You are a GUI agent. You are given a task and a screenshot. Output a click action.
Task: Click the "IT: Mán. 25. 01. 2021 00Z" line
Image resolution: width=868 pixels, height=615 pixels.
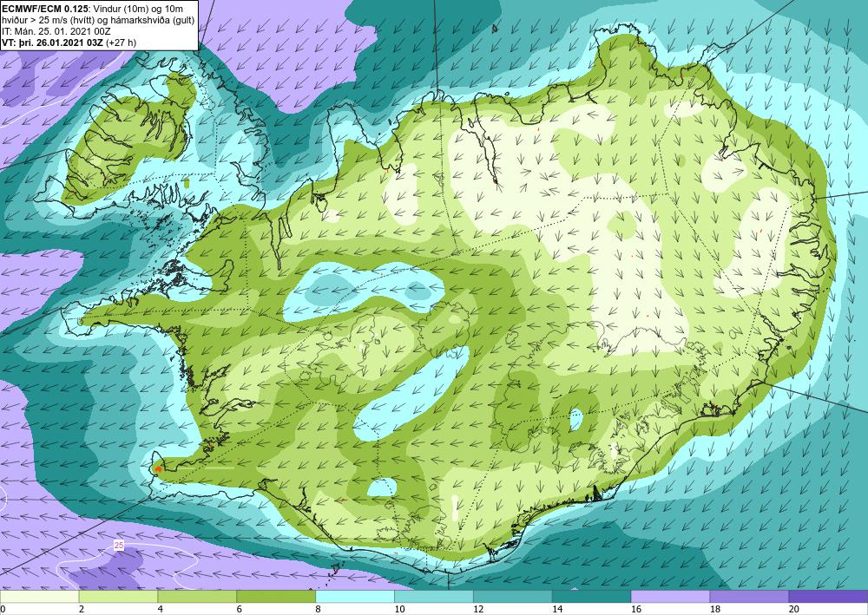click(56, 31)
